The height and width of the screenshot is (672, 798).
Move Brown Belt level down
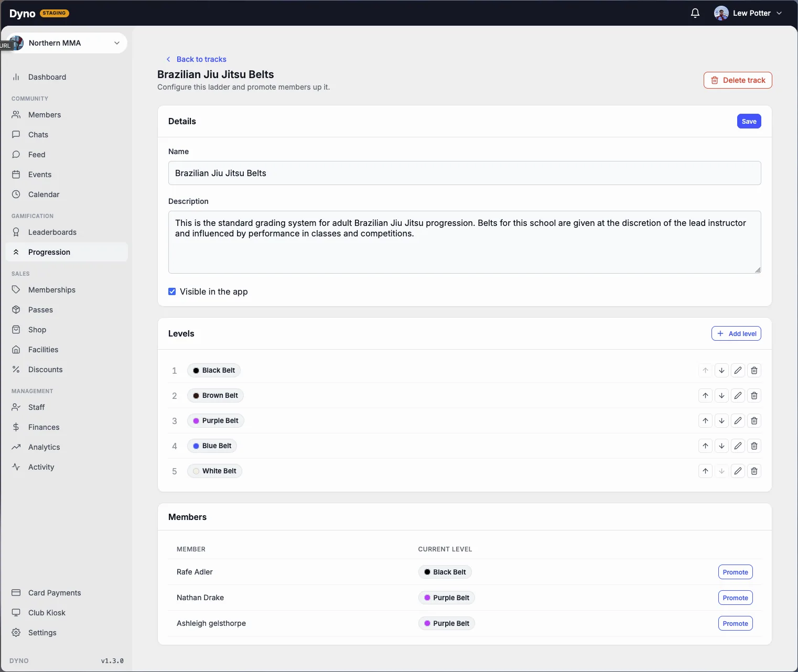click(x=722, y=396)
